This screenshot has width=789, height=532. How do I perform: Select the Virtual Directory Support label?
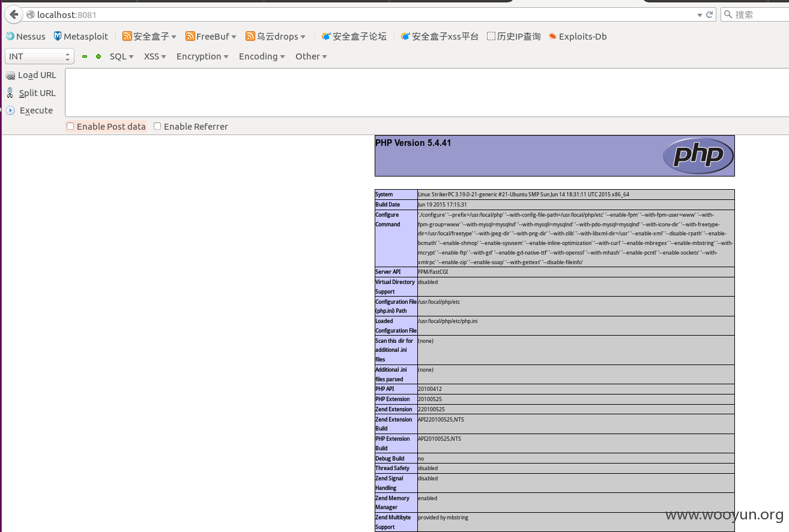click(x=395, y=287)
